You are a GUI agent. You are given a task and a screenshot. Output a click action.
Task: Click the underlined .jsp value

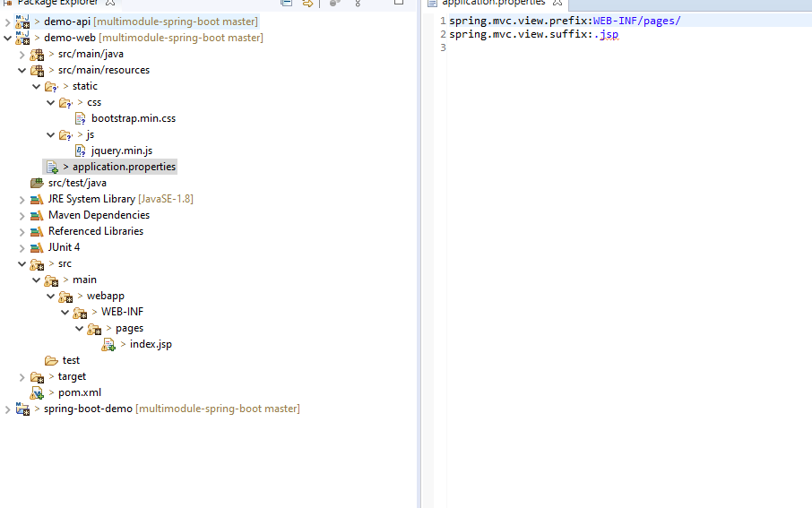(606, 35)
